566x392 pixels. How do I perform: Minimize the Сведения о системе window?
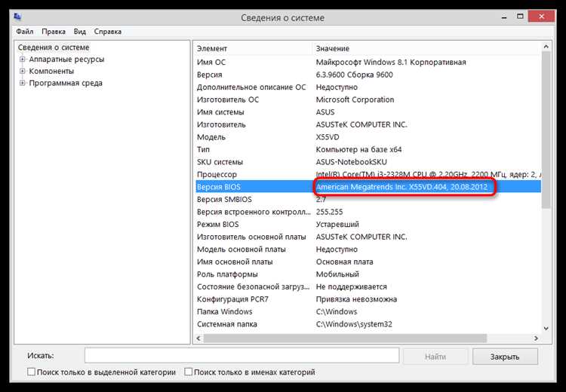(x=504, y=17)
